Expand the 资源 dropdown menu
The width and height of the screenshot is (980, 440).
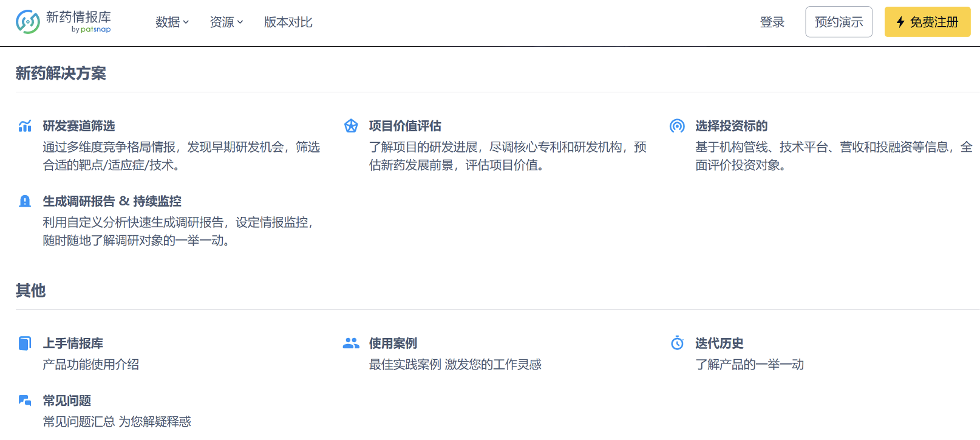[x=226, y=22]
